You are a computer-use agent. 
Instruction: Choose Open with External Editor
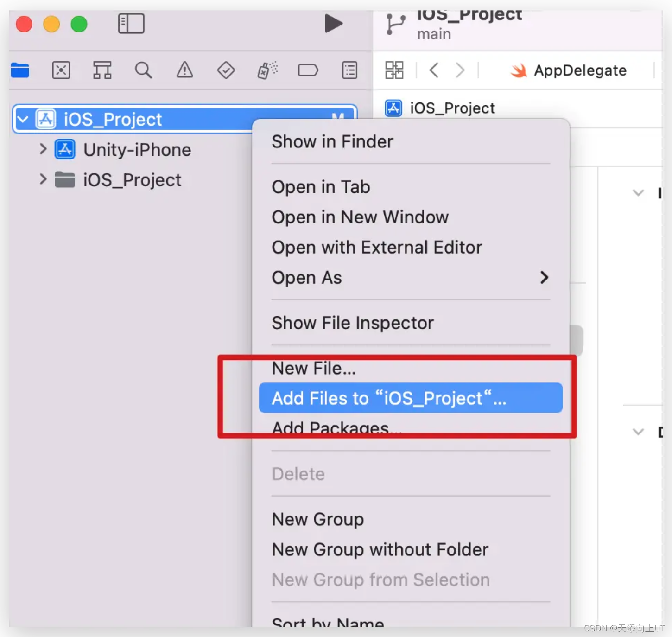coord(377,247)
